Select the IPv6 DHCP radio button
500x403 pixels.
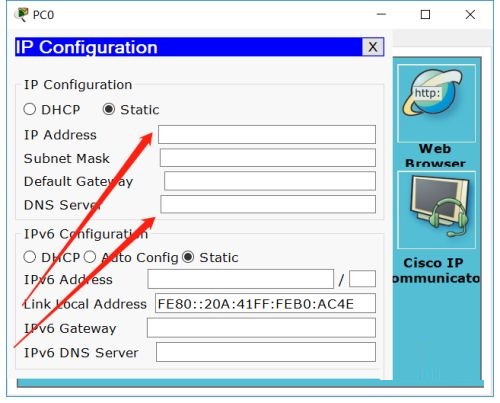coord(30,257)
